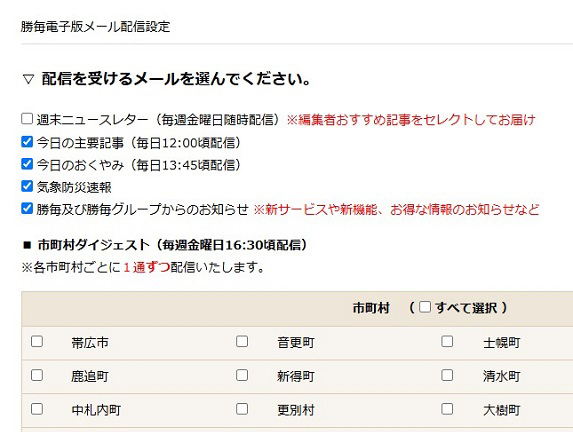Click the 週末ニュースレター label text

coord(92,120)
